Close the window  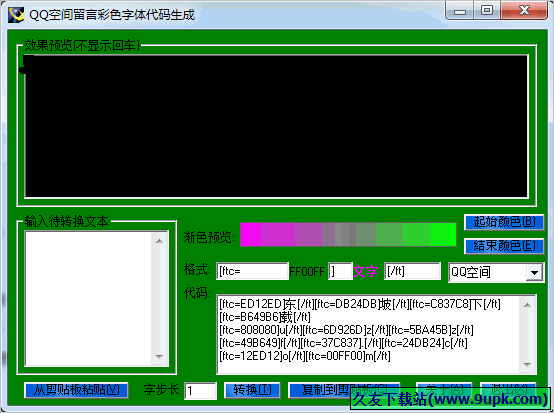pos(524,11)
